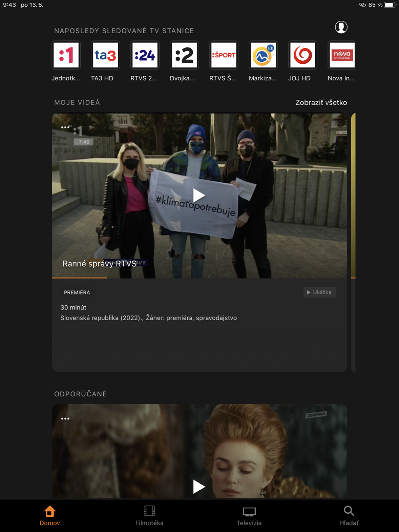The image size is (399, 532).
Task: Open the Ranné správy card's three-dot menu
Action: coord(65,127)
